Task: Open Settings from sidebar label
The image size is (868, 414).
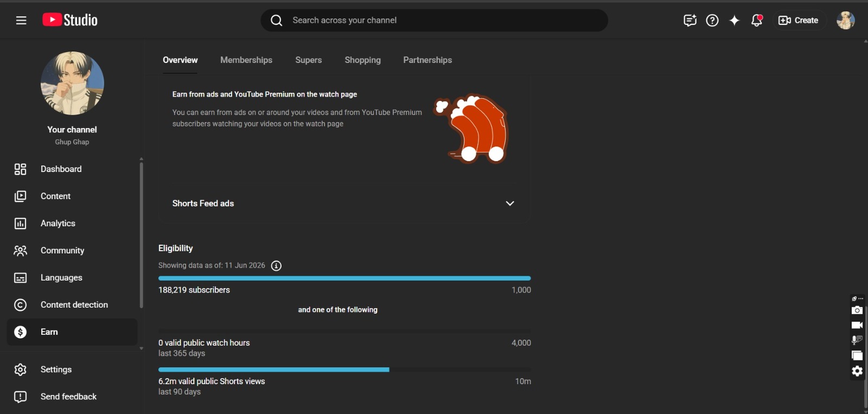Action: (56, 370)
